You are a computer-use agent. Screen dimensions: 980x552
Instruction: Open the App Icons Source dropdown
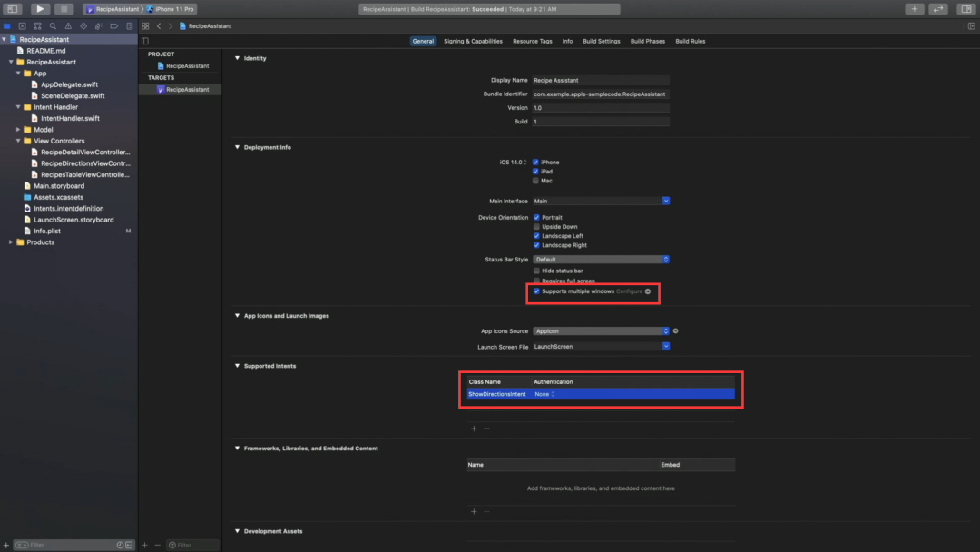click(x=601, y=331)
